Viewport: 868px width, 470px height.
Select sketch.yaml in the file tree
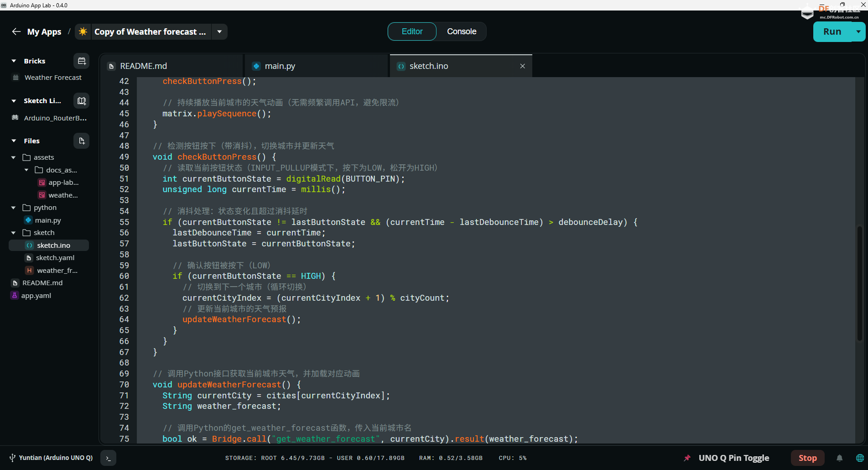coord(55,257)
